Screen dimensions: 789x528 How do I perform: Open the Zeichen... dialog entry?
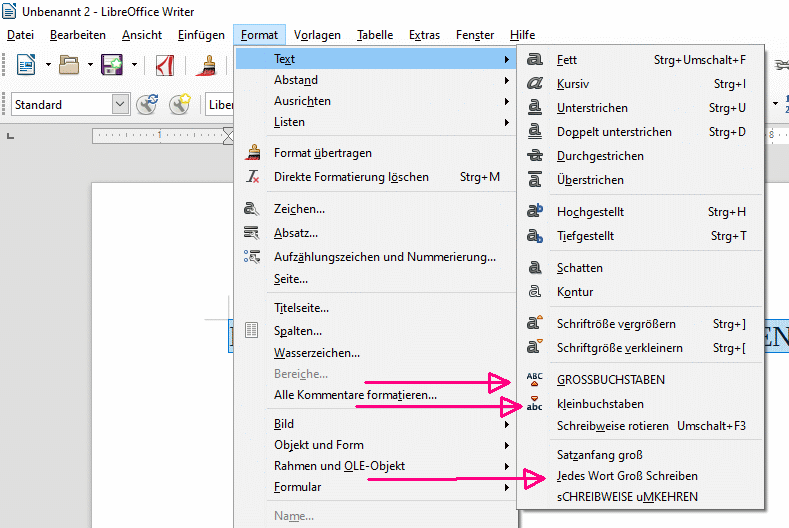(376, 209)
